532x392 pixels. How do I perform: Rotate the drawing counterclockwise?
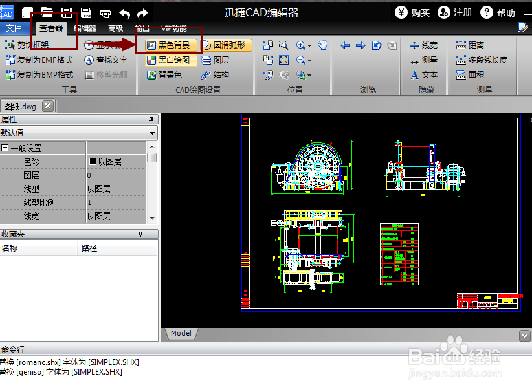point(268,45)
